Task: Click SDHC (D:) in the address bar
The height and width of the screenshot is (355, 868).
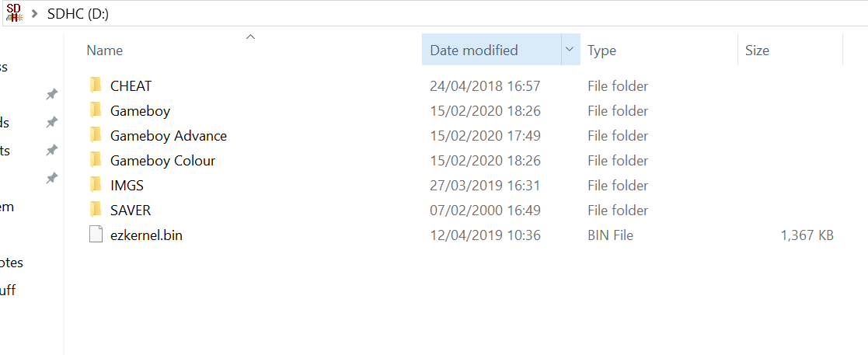Action: click(x=78, y=14)
